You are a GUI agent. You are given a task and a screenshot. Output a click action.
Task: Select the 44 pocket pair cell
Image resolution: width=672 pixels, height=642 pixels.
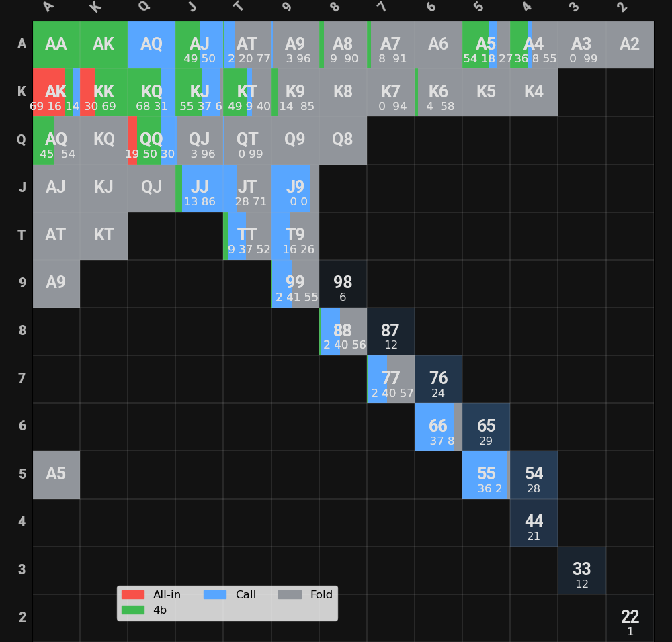tap(534, 522)
